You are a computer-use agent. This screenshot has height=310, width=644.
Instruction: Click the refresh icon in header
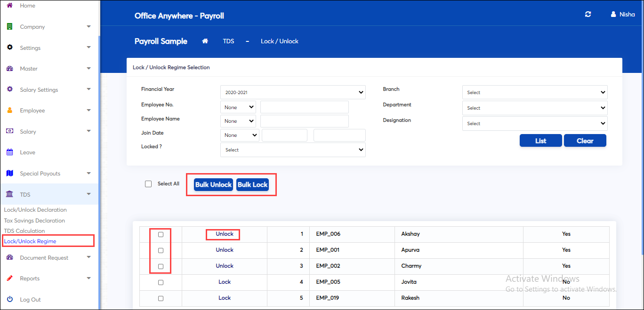point(588,15)
